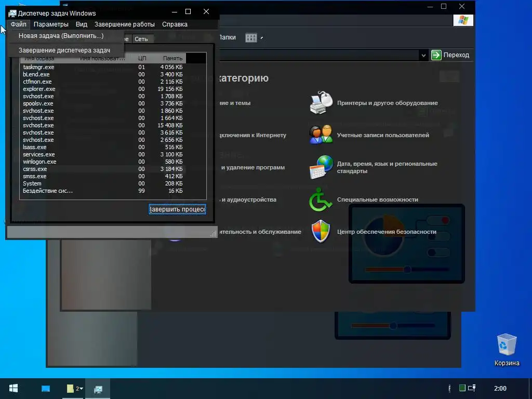Image resolution: width=532 pixels, height=399 pixels.
Task: Click the Windows flag logo in Control Panel
Action: point(463,20)
